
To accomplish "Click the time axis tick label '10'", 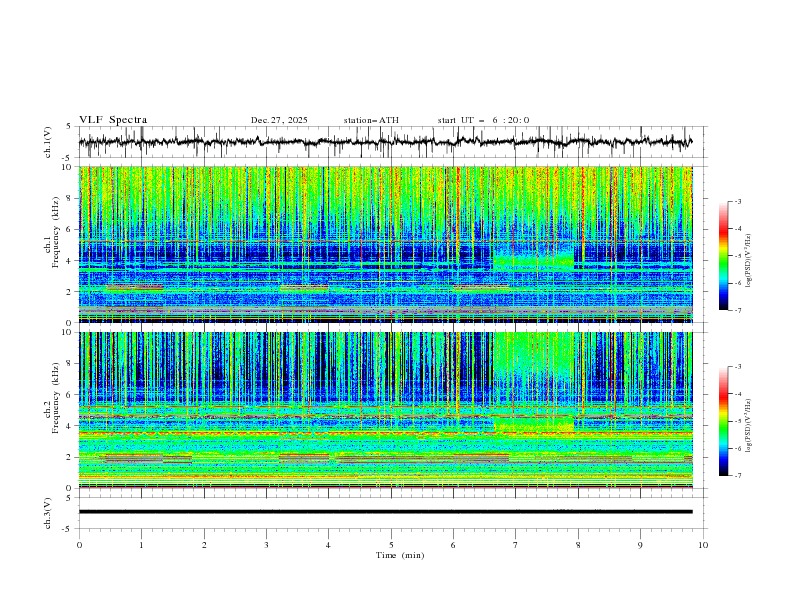I will (x=703, y=545).
